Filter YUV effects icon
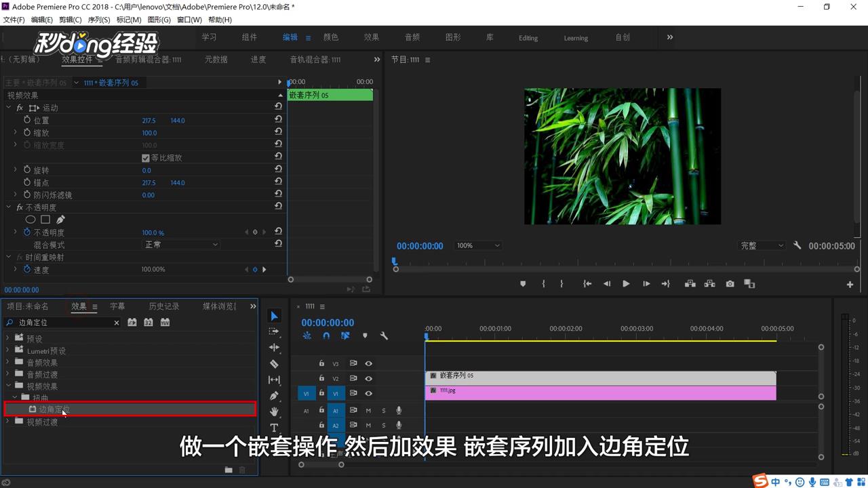This screenshot has height=488, width=868. [x=165, y=323]
